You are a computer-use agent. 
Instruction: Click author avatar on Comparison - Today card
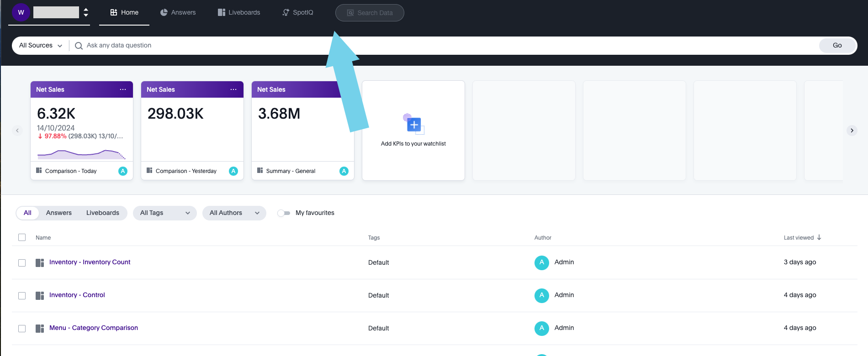tap(123, 171)
